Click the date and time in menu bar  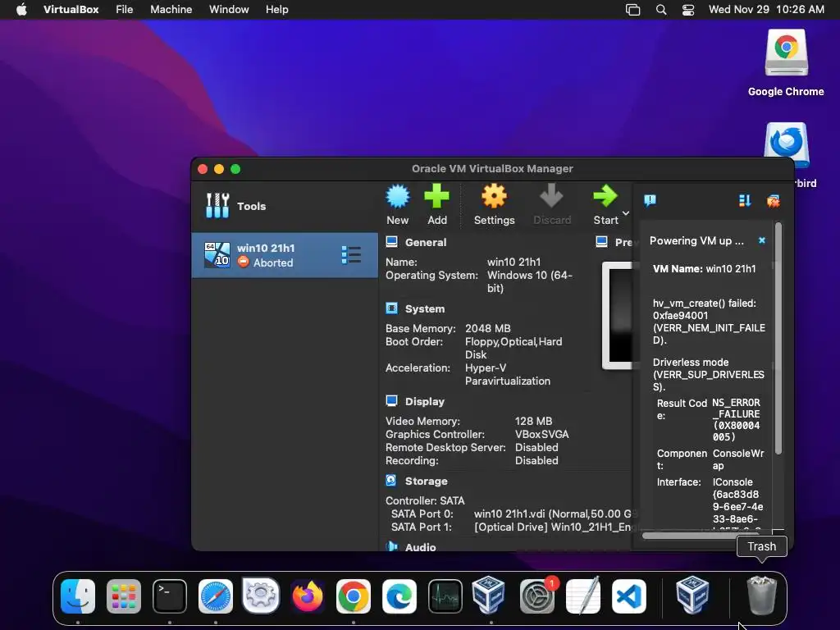tap(766, 10)
